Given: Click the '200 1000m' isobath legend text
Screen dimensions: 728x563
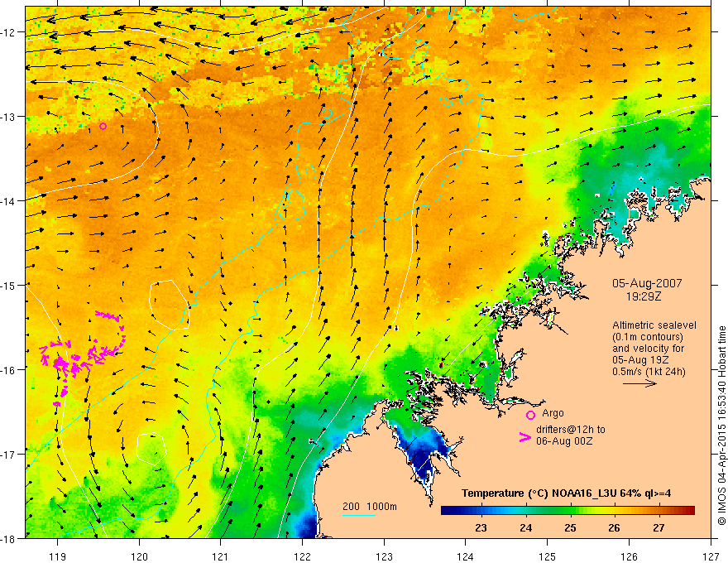Looking at the screenshot, I should (x=370, y=507).
